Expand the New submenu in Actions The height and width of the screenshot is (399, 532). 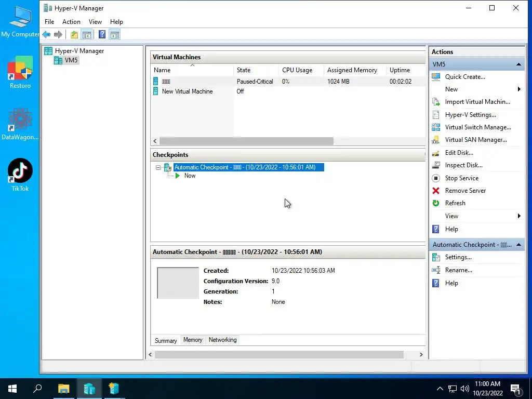[x=519, y=89]
